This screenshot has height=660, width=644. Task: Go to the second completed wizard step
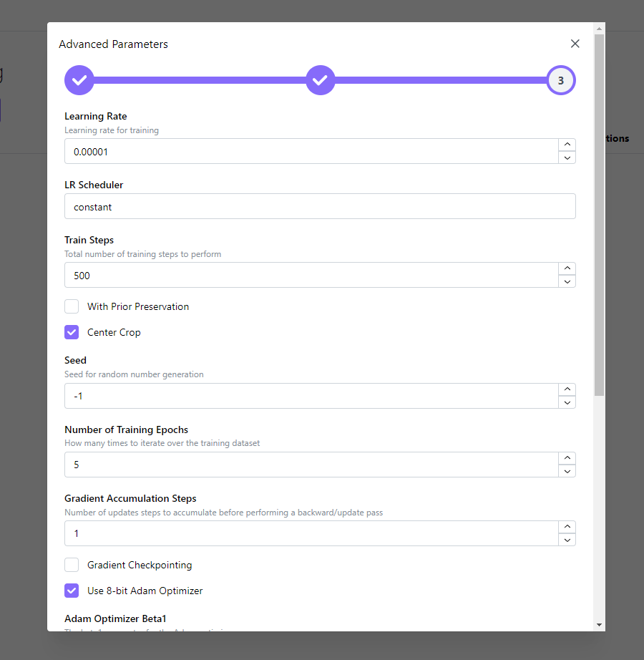(321, 80)
